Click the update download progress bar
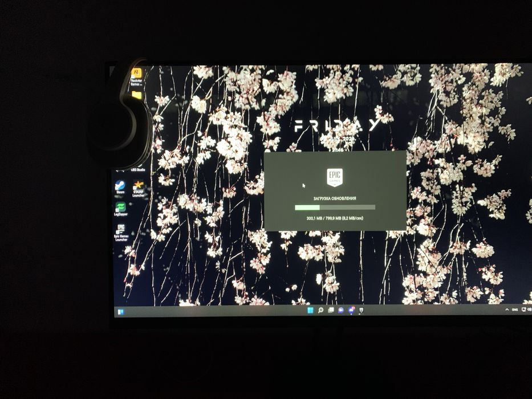Screen dimensions: 532x399 point(335,207)
